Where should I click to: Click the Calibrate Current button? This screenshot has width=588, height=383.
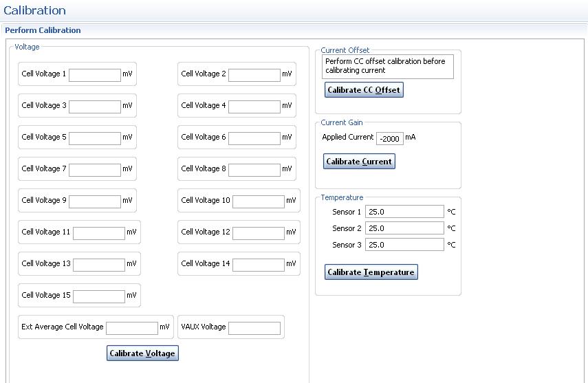click(359, 162)
